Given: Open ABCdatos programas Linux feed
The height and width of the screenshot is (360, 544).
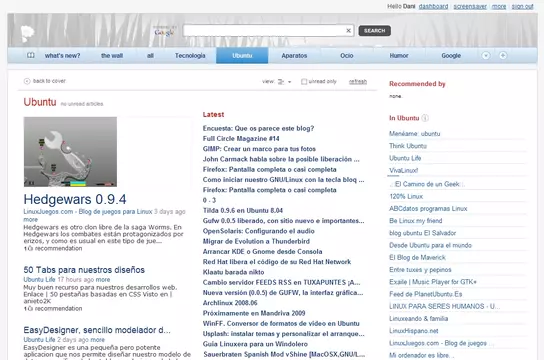Looking at the screenshot, I should pos(428,208).
